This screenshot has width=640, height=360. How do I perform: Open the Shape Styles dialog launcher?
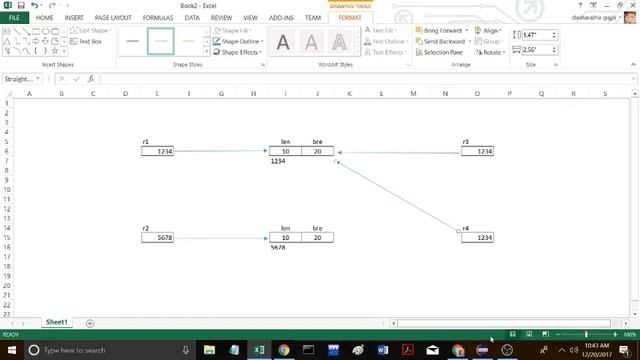coord(263,65)
